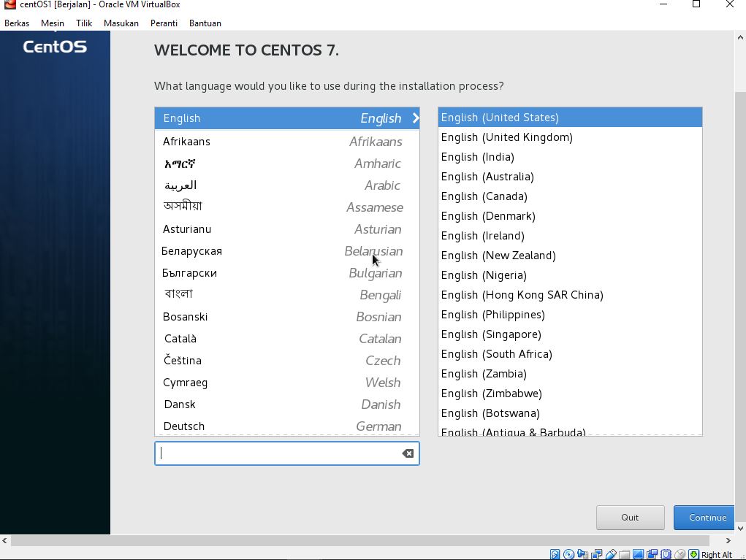Select Assamese in the language list
Viewport: 746px width, 560px height.
click(287, 207)
